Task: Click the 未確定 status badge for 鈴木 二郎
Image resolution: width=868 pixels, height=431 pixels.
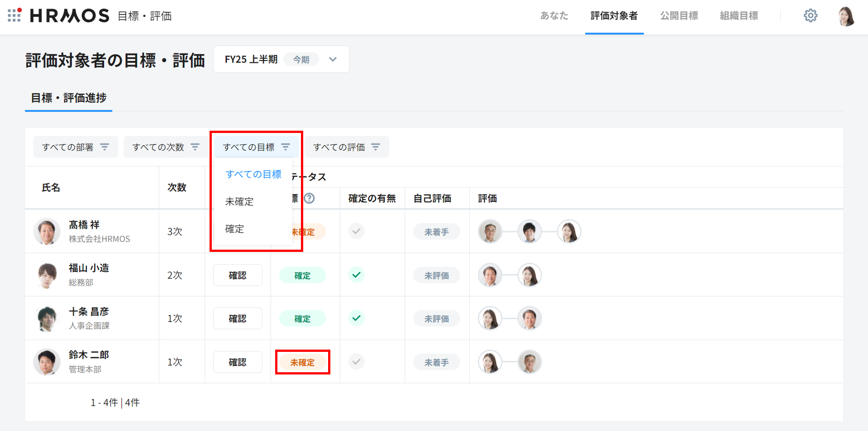Action: (x=302, y=362)
